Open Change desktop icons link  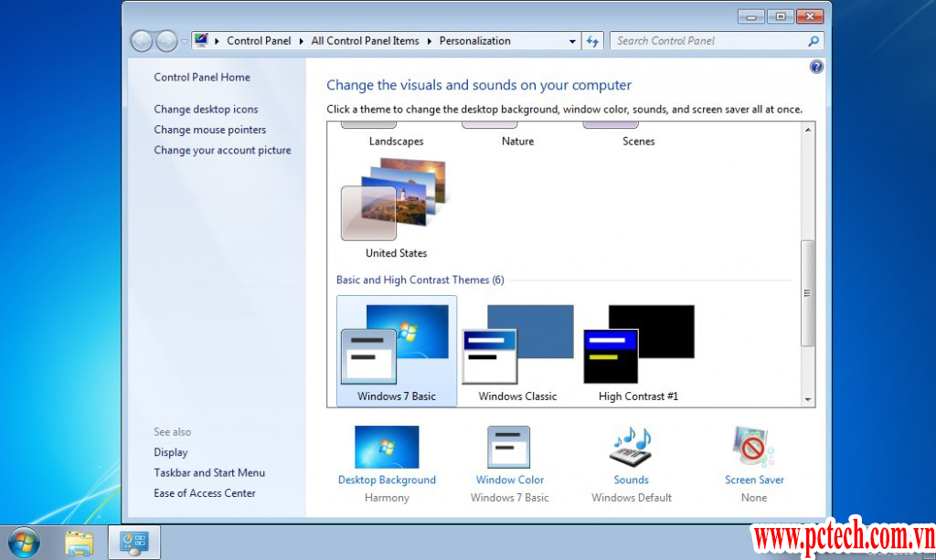pos(206,110)
